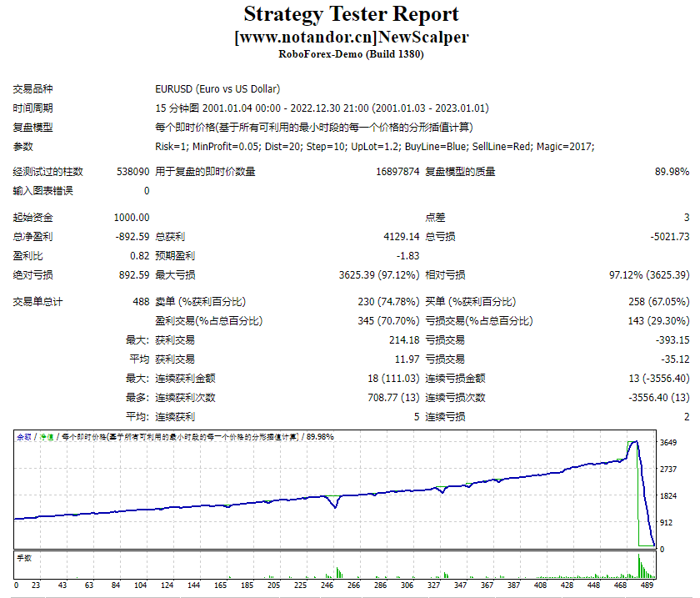Select short positions value 230 (74.78%)
This screenshot has height=598, width=700.
click(x=388, y=302)
